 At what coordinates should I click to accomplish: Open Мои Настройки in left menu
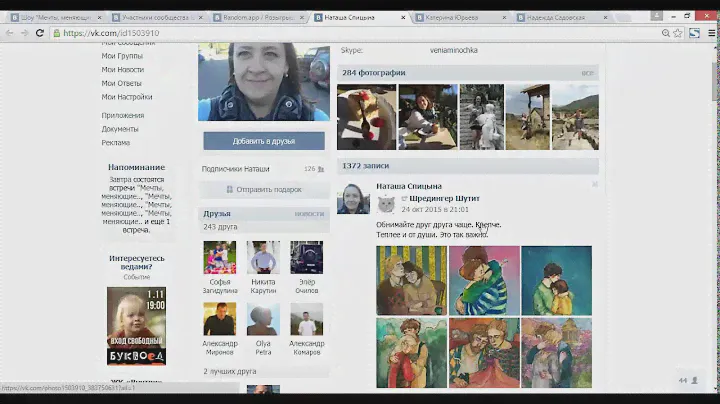point(127,97)
